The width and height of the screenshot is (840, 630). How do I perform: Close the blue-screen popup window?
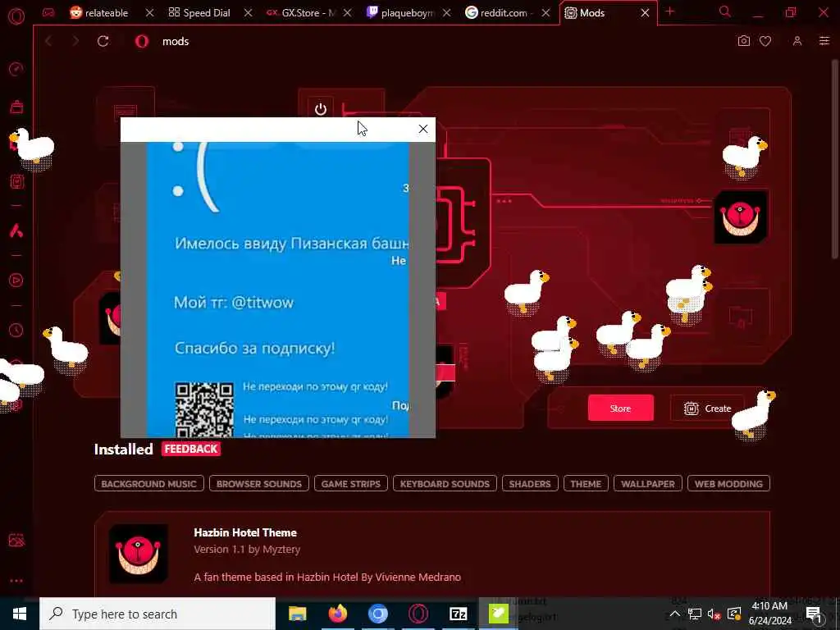(423, 129)
